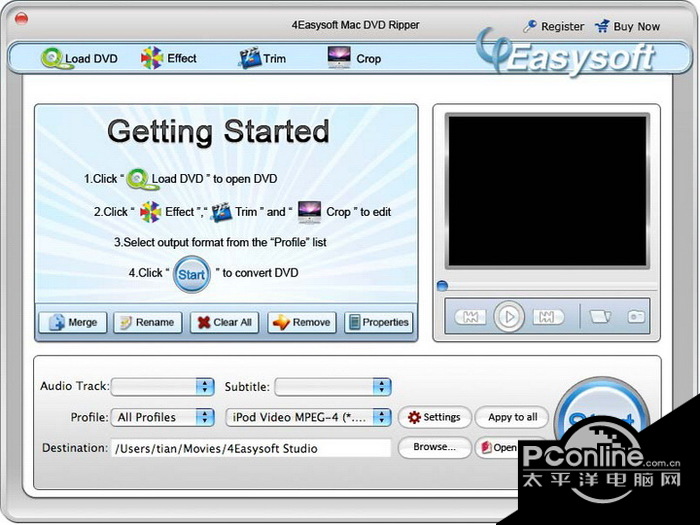This screenshot has width=700, height=525.
Task: Click the Appy to all button
Action: tap(512, 417)
